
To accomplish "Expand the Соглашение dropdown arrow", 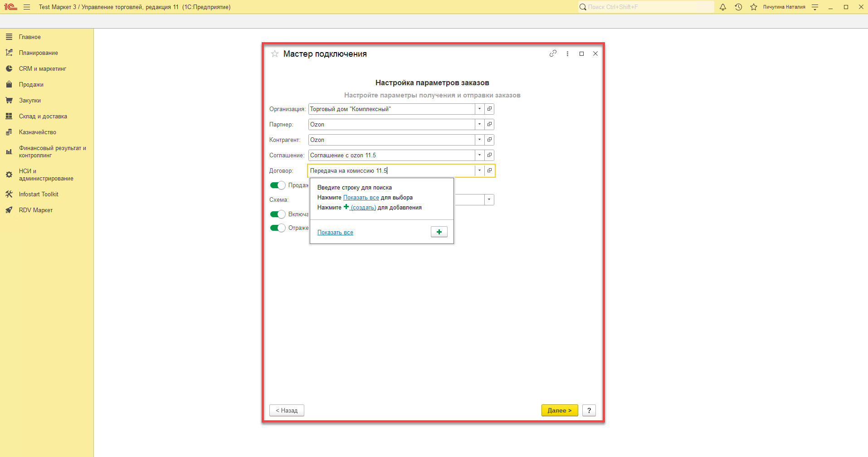I will 479,155.
